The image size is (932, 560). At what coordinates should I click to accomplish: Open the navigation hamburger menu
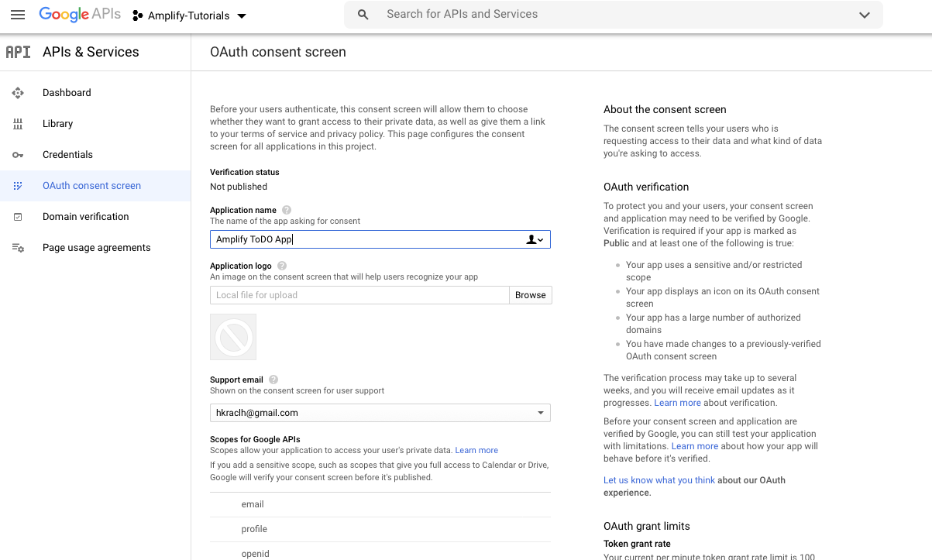point(17,14)
